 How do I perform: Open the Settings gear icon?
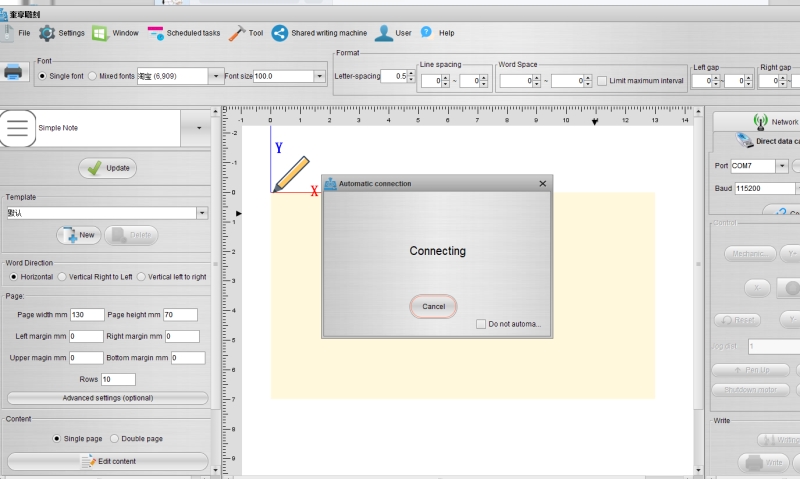(x=47, y=33)
